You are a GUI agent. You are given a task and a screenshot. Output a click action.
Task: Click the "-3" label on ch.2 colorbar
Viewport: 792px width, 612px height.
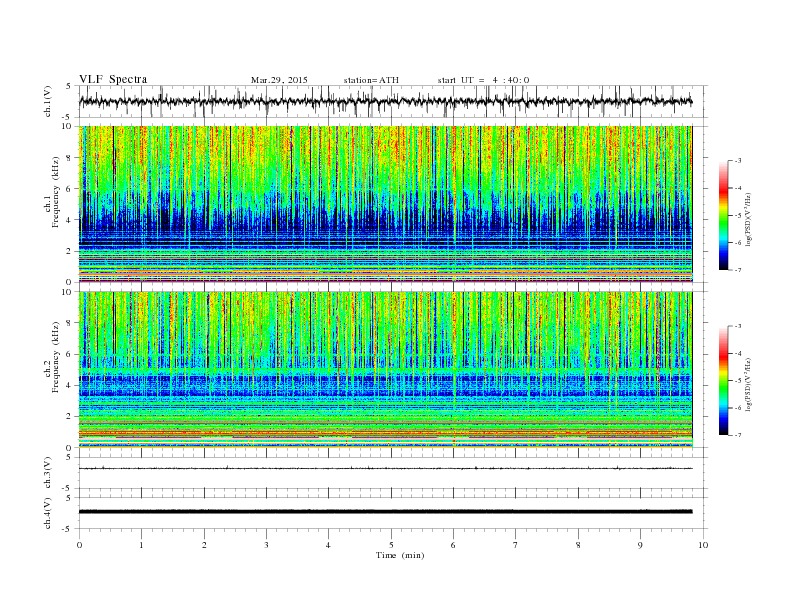coord(737,326)
